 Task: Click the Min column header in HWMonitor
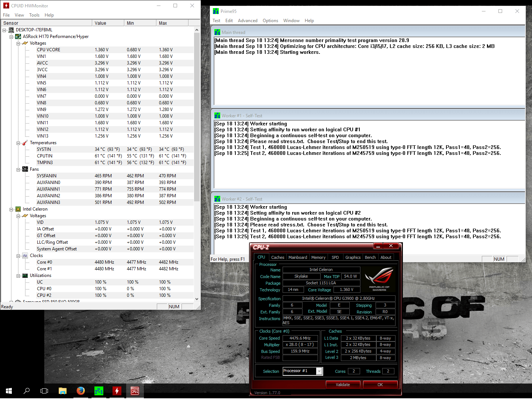[140, 23]
